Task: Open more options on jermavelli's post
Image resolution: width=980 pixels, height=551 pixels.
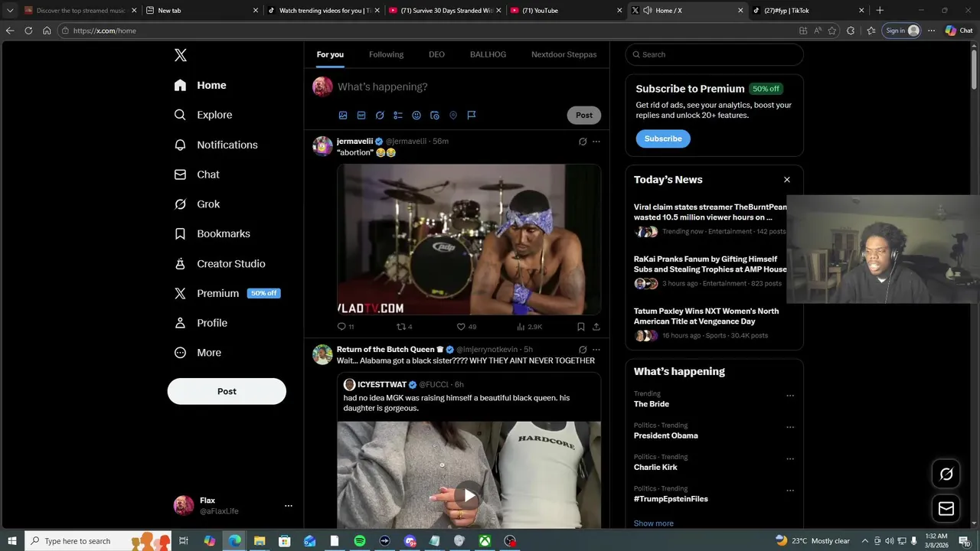Action: (x=596, y=142)
